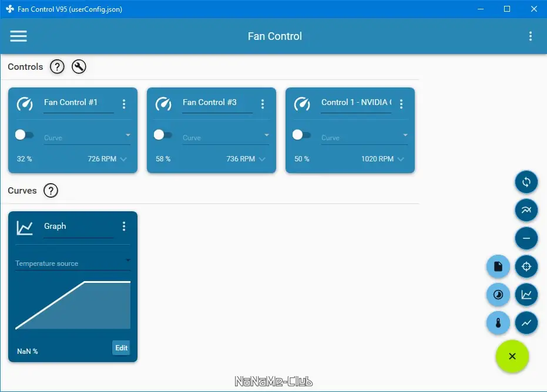
Task: Click the Fan Control #1 speedometer icon
Action: [25, 103]
